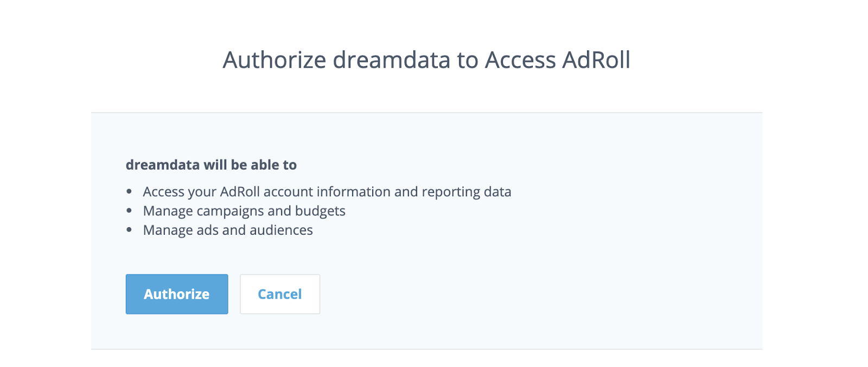Screen dimensions: 868x367
Task: Click the word "Access" in the page heading
Action: pyautogui.click(x=520, y=60)
